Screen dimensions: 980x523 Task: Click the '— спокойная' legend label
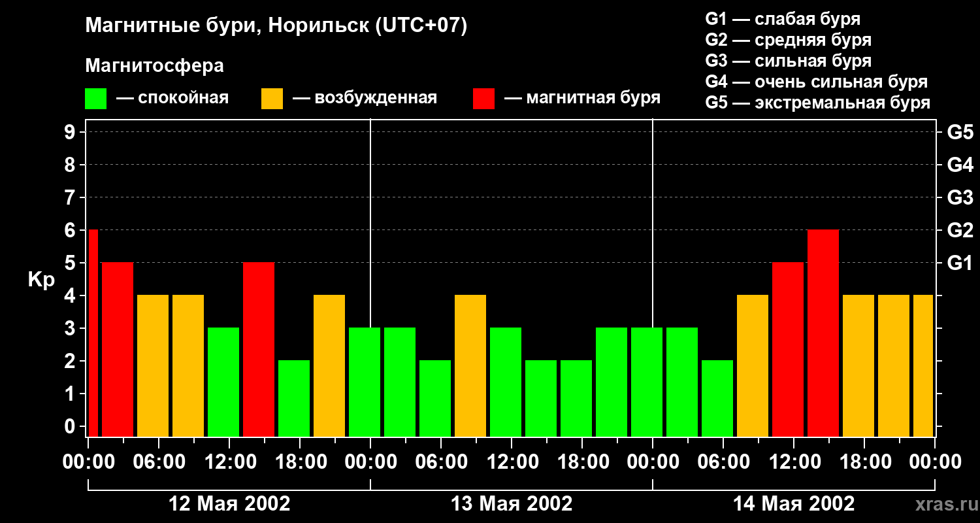point(172,98)
